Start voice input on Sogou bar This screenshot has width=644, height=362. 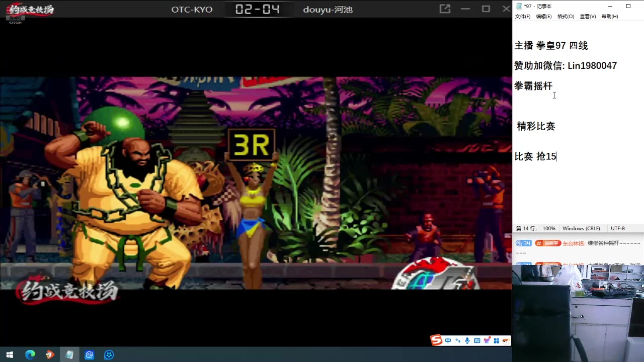[x=467, y=340]
